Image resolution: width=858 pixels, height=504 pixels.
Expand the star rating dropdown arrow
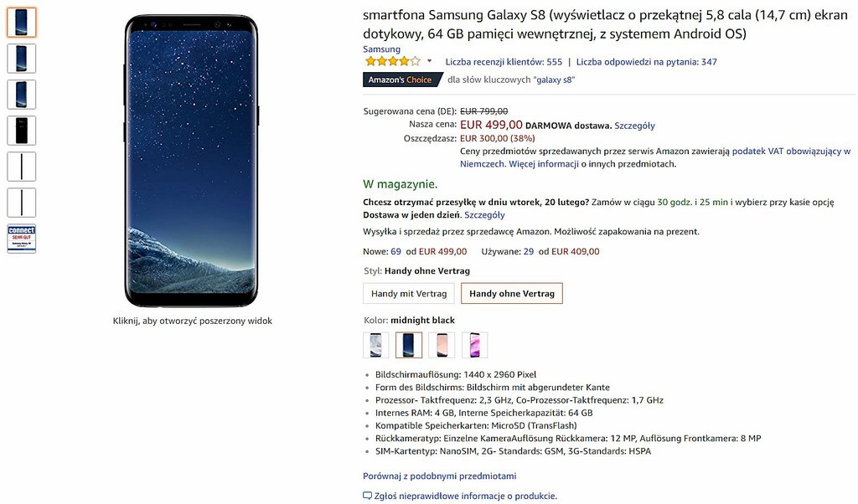[430, 61]
